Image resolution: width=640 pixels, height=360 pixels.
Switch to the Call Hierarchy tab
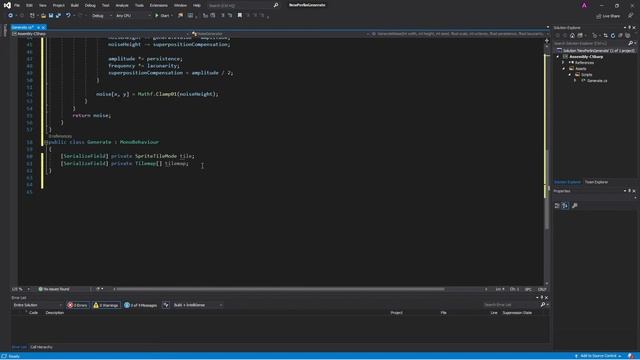pos(41,347)
